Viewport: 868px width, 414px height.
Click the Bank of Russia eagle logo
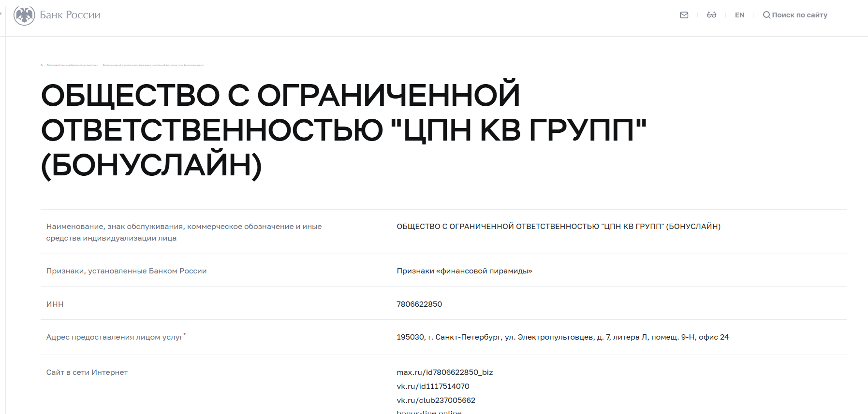click(24, 15)
